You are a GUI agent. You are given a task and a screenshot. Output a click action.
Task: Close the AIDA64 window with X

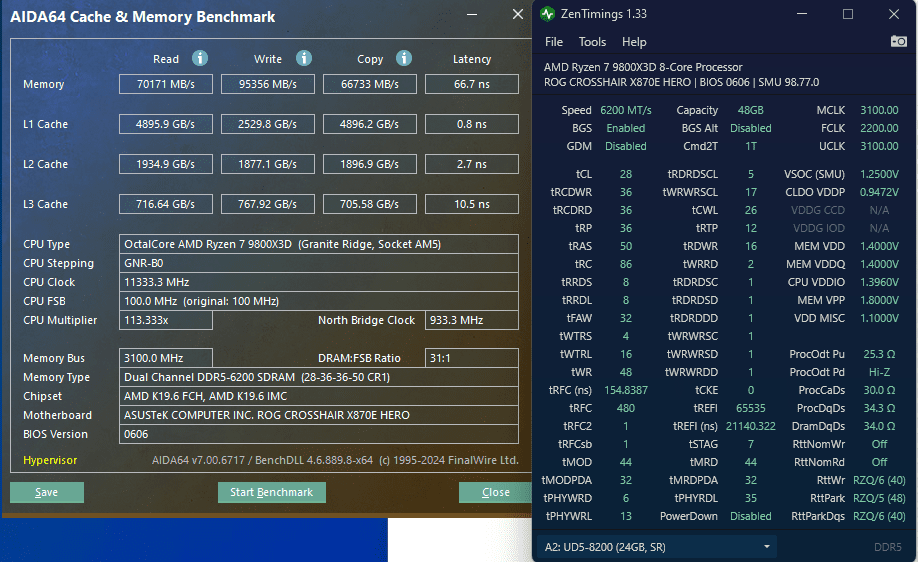click(518, 14)
